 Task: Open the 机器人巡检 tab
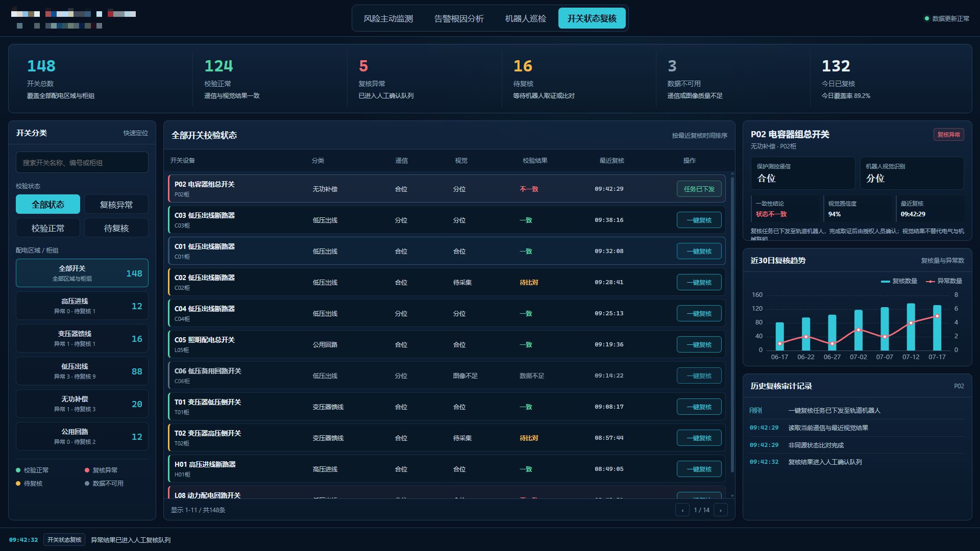coord(525,19)
